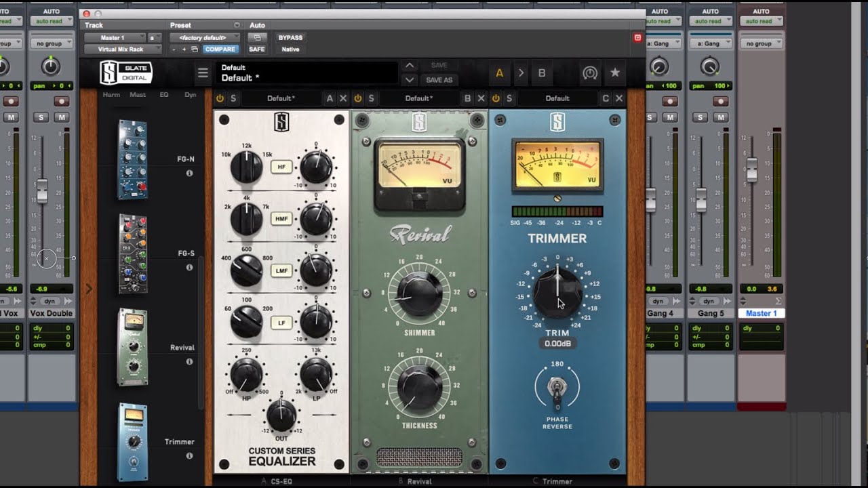Select the FG-S module thumbnail

point(132,253)
